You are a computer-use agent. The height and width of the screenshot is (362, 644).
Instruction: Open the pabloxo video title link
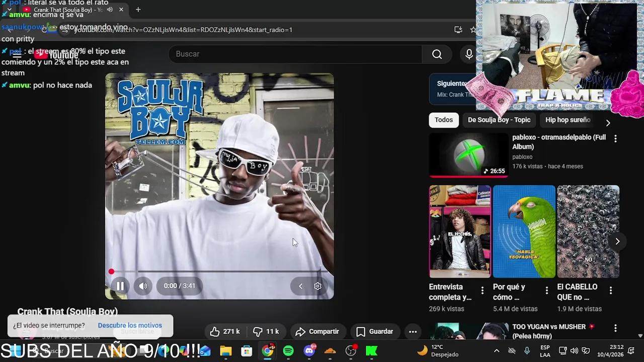[559, 142]
